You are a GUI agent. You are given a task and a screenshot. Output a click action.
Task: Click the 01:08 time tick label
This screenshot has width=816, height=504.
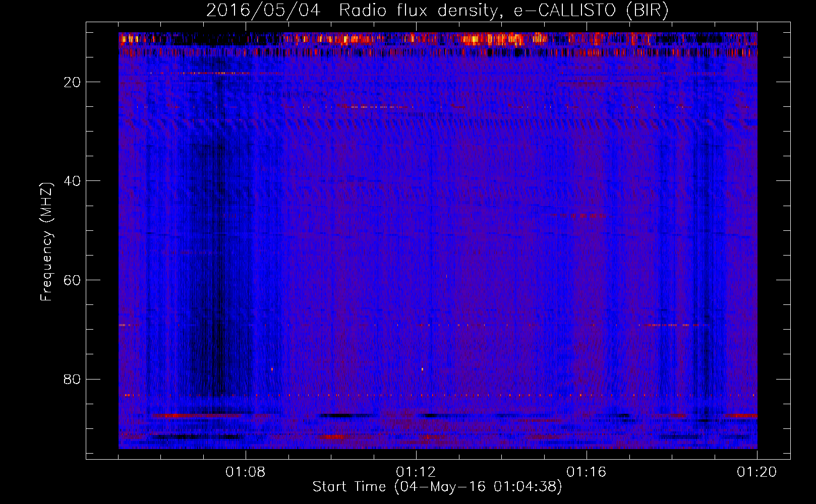pos(246,472)
